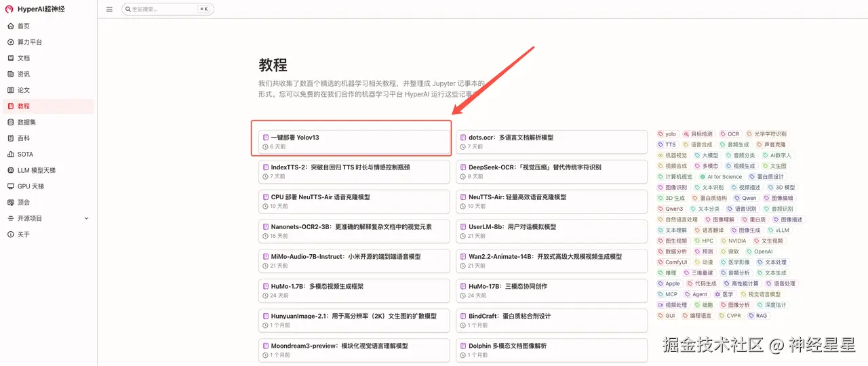The width and height of the screenshot is (868, 366).
Task: Click the 百科 wiki icon in sidebar
Action: 10,138
